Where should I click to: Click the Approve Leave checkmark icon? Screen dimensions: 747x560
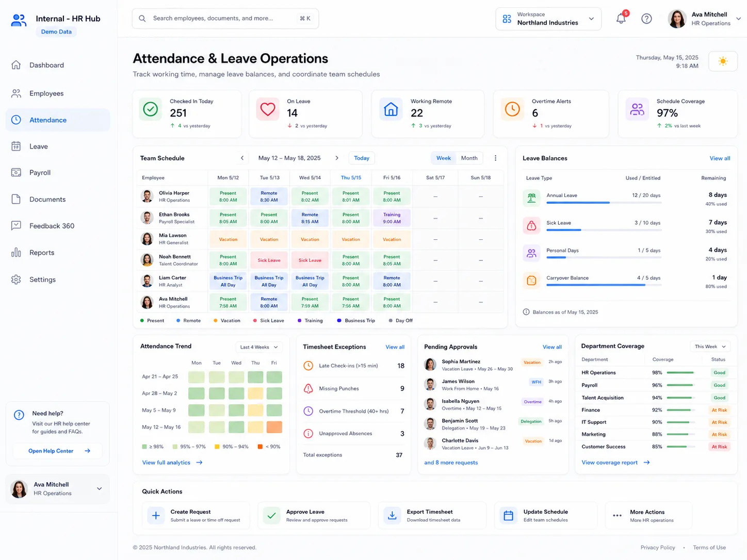(271, 516)
